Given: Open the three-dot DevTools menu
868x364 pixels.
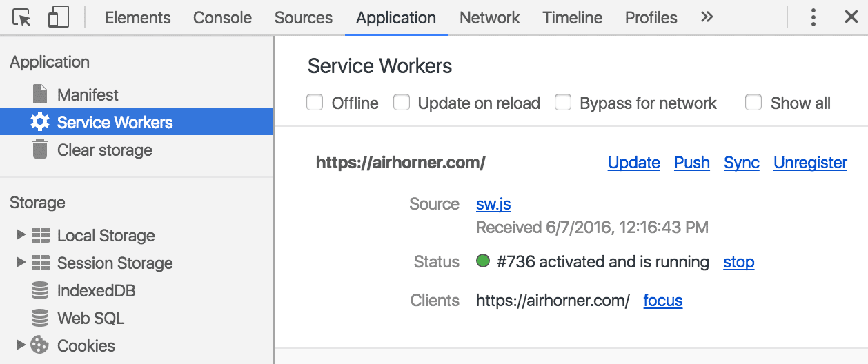Looking at the screenshot, I should click(x=813, y=18).
